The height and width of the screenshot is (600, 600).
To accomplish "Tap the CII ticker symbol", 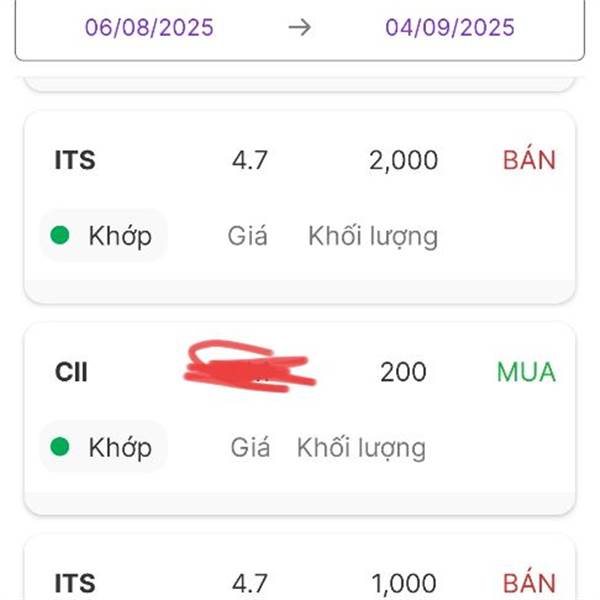I will pyautogui.click(x=71, y=372).
